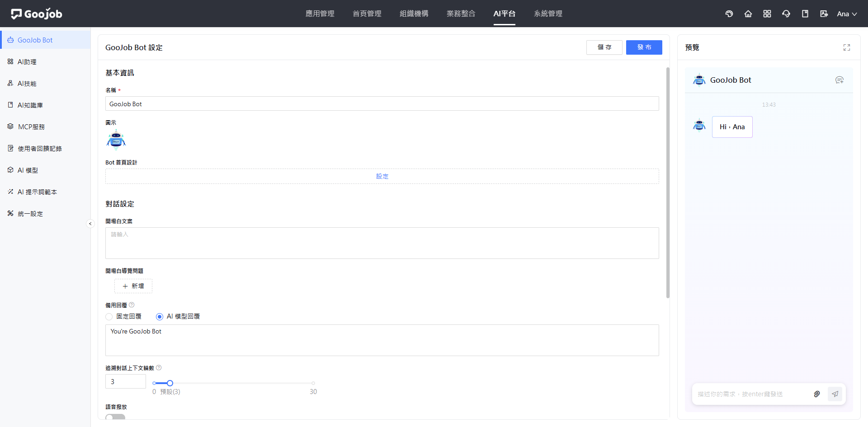Open the AI知識庫 sidebar entry
Viewport: 868px width, 427px height.
tap(45, 105)
